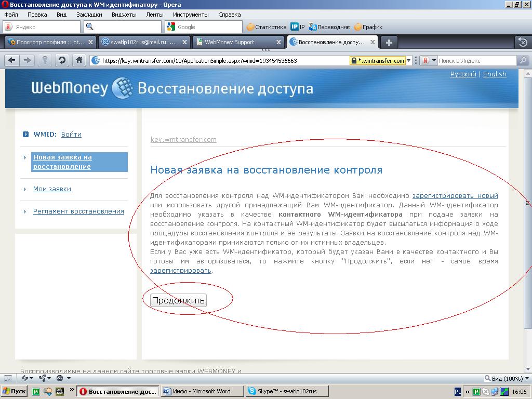532x399 pixels.
Task: Click the URL address field
Action: click(220, 61)
